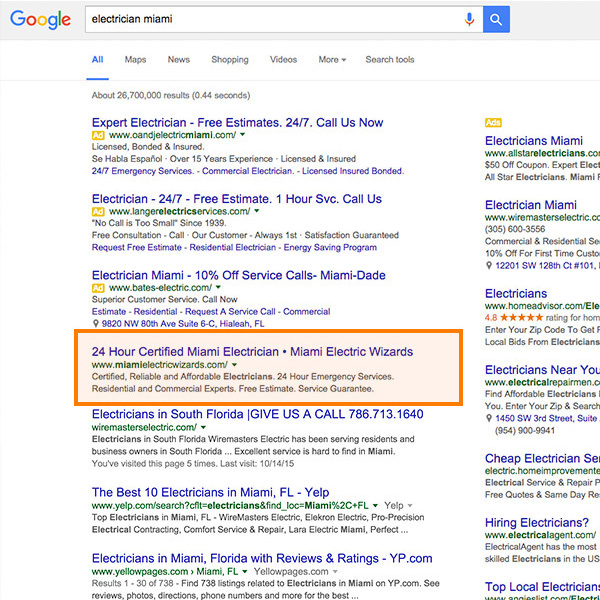Image resolution: width=600 pixels, height=600 pixels.
Task: Click Ad badge beside oandjelectricmiami.com
Action: (x=98, y=135)
